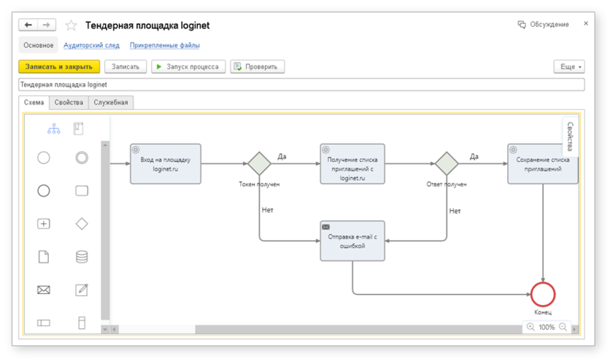Select the Конец end event on canvas
Image resolution: width=613 pixels, height=364 pixels.
point(543,294)
